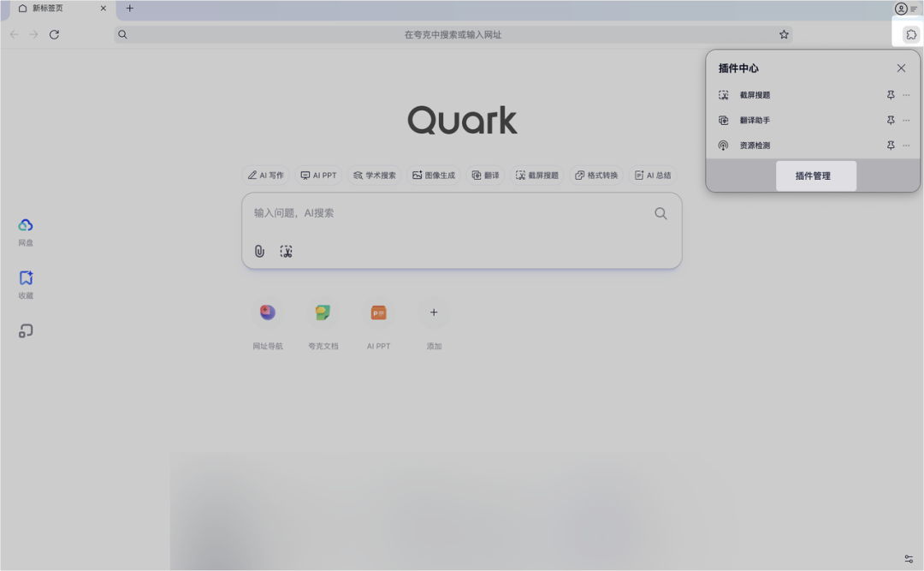Open 收藏 favorites in sidebar
The image size is (924, 571).
[26, 285]
